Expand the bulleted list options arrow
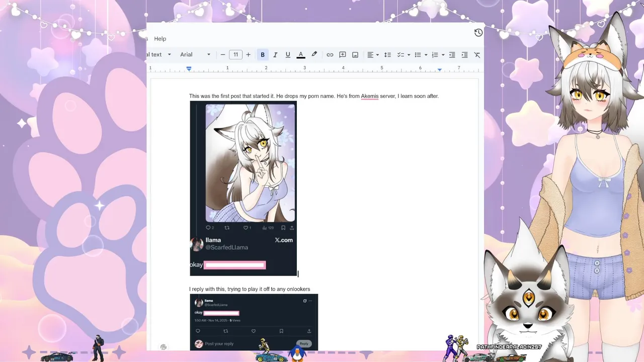The width and height of the screenshot is (644, 362). [x=426, y=55]
